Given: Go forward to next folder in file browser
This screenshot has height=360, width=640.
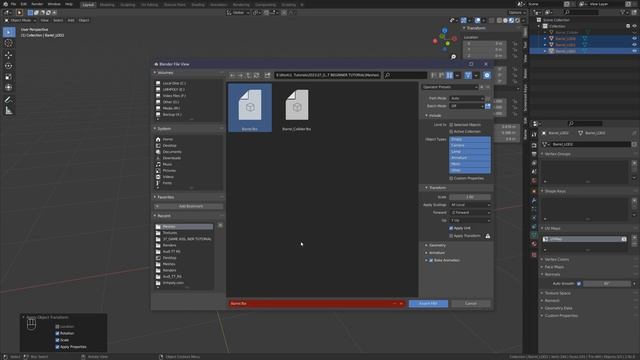Looking at the screenshot, I should pos(240,76).
